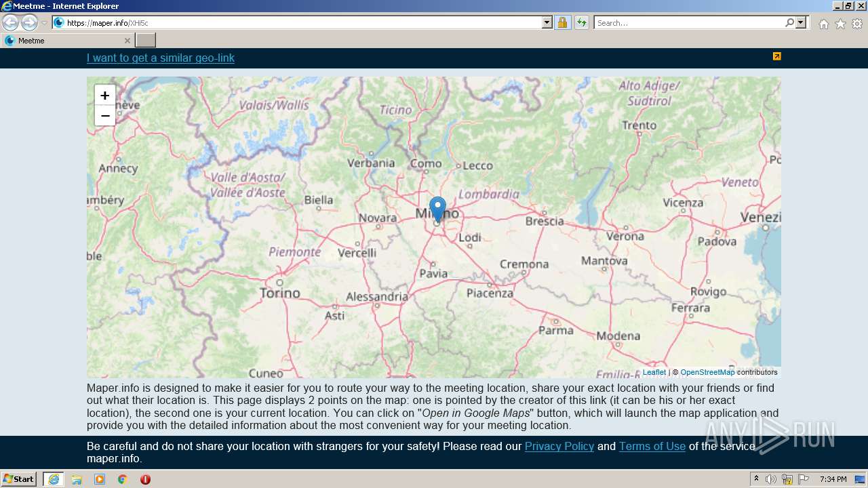Screen dimensions: 868x488
Task: Click the Padova label on map
Action: (717, 241)
